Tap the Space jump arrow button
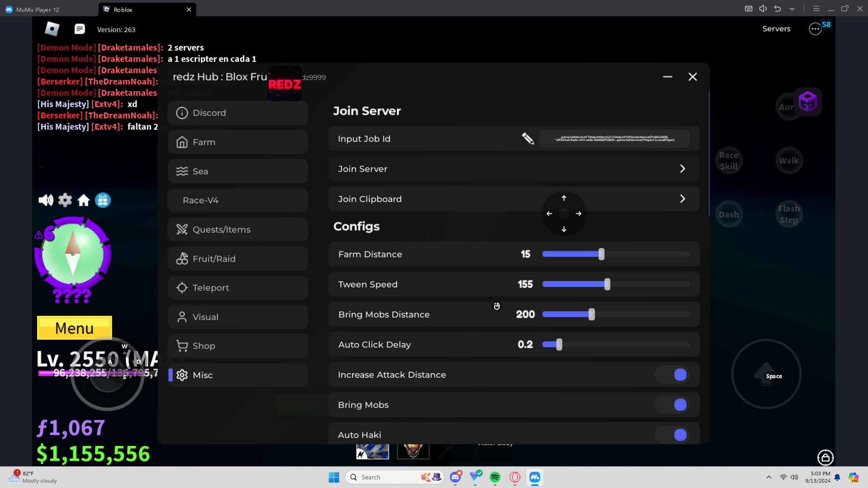This screenshot has height=488, width=868. point(766,374)
